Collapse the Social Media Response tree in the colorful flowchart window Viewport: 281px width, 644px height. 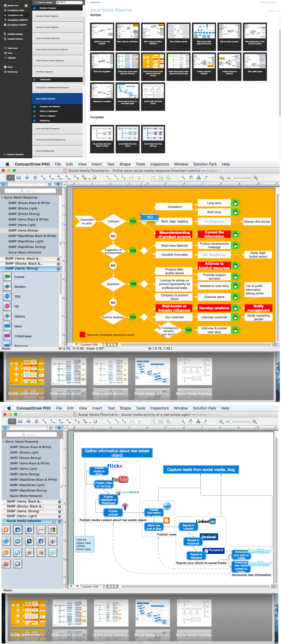point(2,198)
